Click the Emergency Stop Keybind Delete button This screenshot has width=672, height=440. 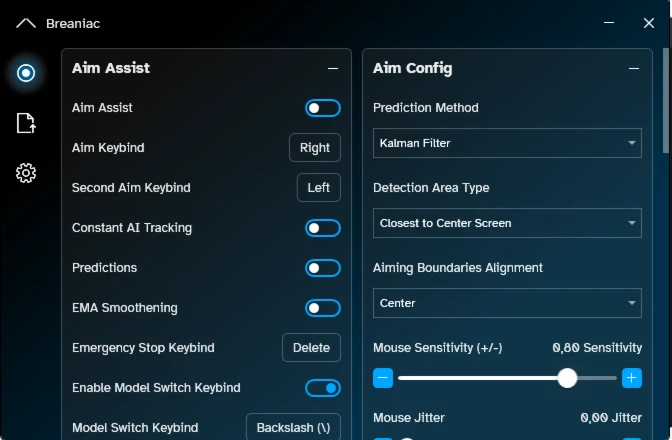tap(312, 348)
